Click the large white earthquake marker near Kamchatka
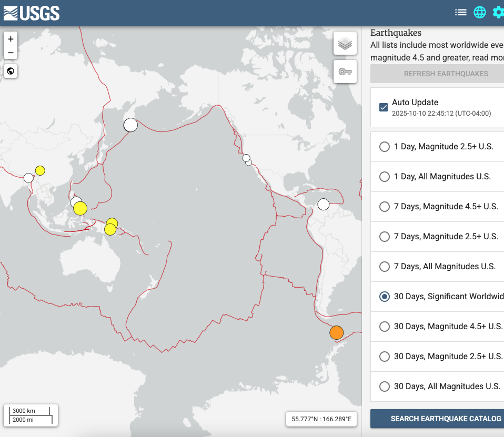This screenshot has width=504, height=437. pyautogui.click(x=130, y=125)
